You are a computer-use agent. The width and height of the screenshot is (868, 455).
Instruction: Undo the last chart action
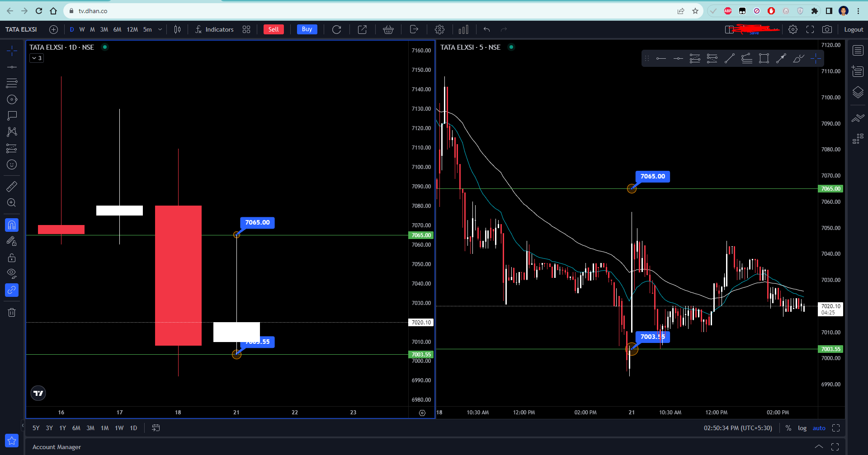487,29
